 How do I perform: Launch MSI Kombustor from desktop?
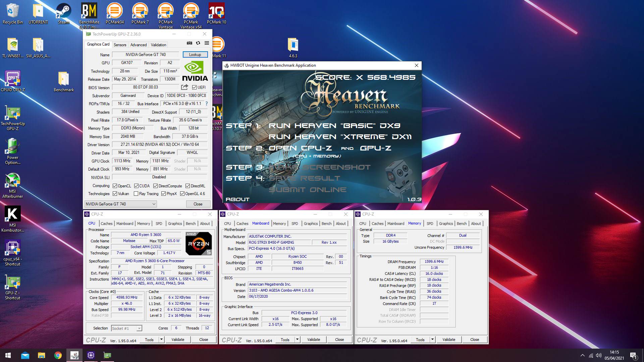[13, 219]
